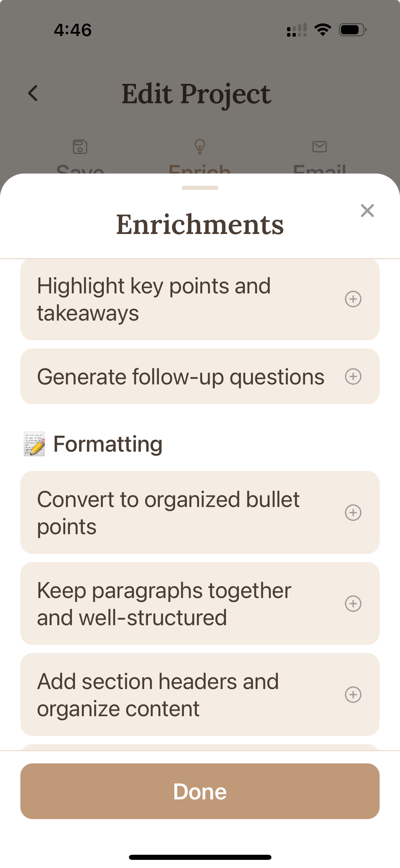Viewport: 400px width, 868px height.
Task: Select the Generate follow-up questions row
Action: coord(180,376)
